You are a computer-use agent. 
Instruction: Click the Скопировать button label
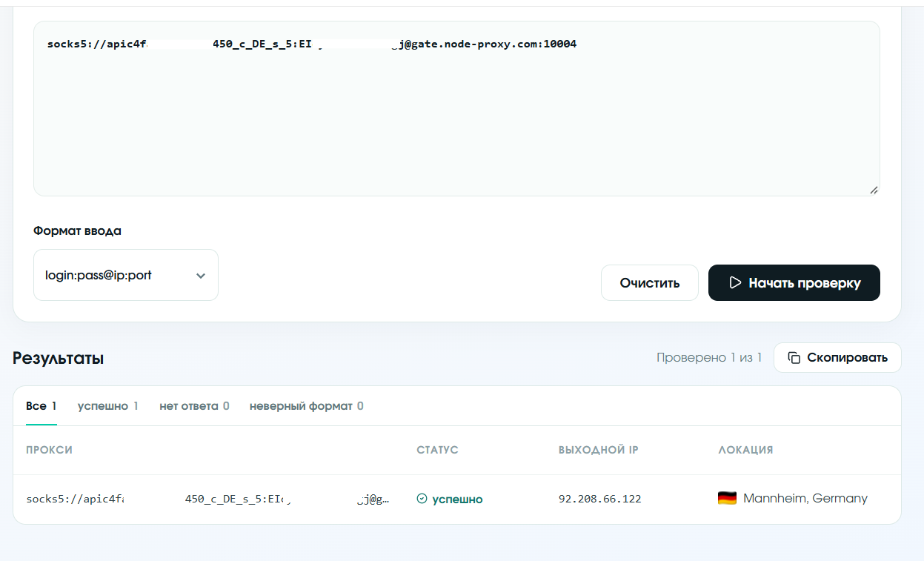click(x=847, y=358)
